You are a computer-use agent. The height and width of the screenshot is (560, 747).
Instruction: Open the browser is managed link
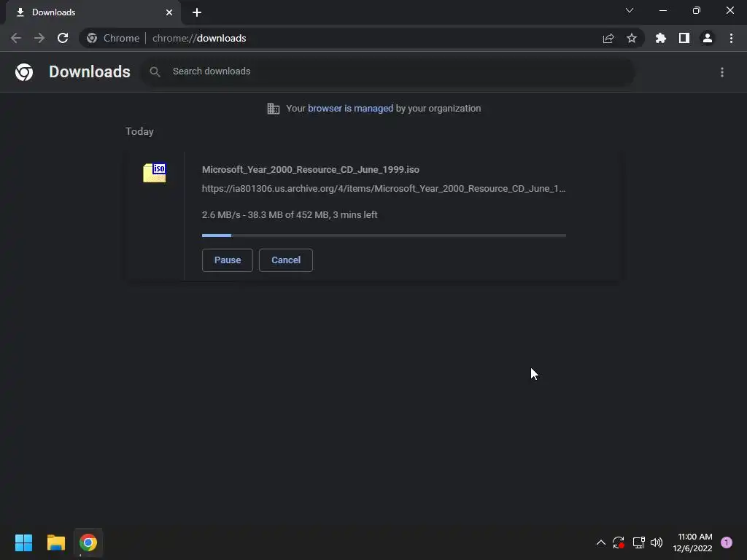350,109
